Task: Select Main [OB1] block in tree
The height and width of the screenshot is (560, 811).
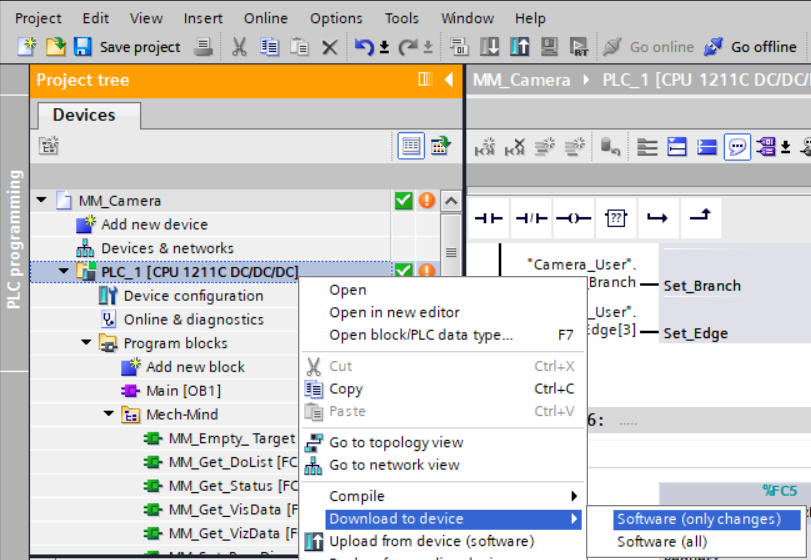Action: coord(184,390)
